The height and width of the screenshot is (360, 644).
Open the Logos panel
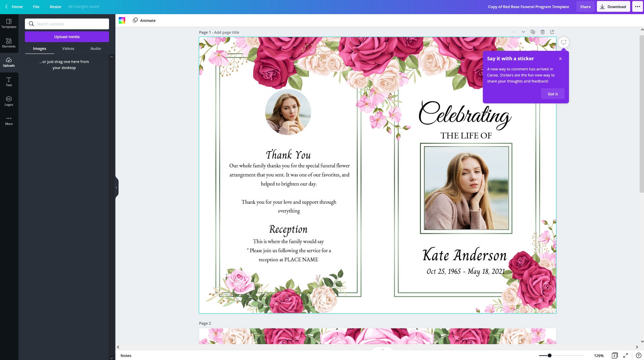9,101
